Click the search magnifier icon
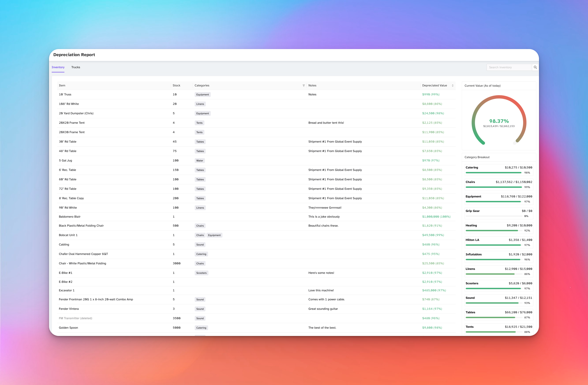588x385 pixels. click(535, 67)
